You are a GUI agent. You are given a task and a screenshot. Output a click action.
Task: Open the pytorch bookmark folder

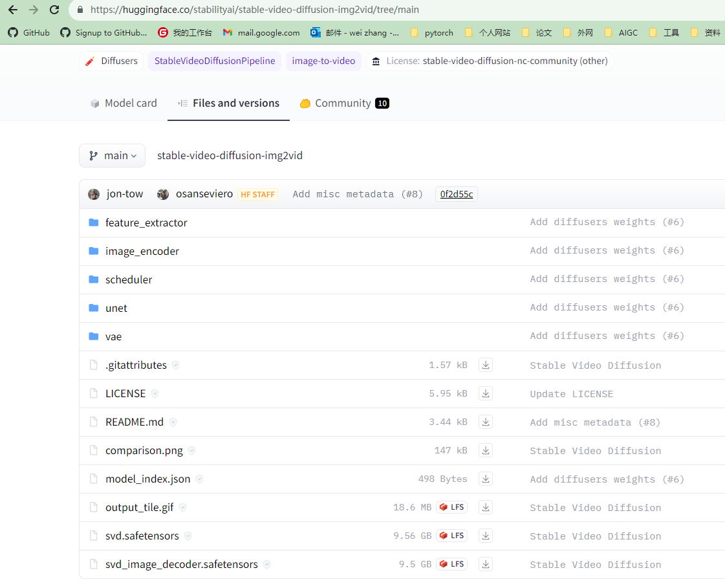click(432, 32)
